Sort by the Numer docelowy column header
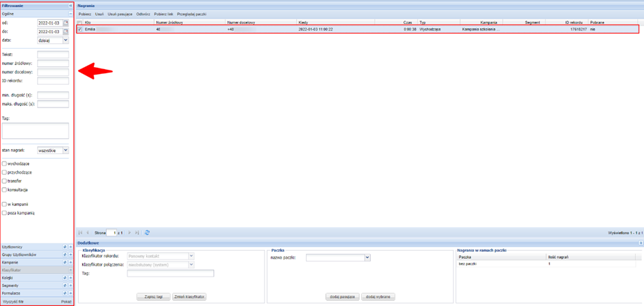 pos(261,22)
